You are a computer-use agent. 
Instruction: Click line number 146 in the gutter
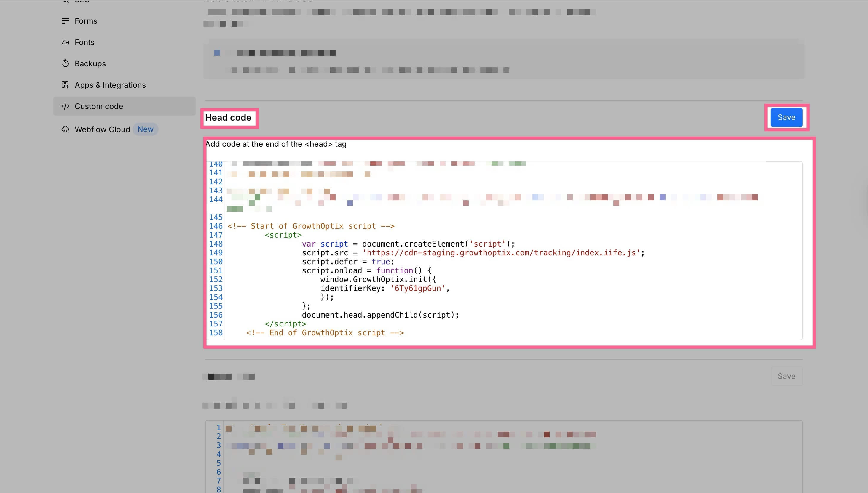pos(216,226)
